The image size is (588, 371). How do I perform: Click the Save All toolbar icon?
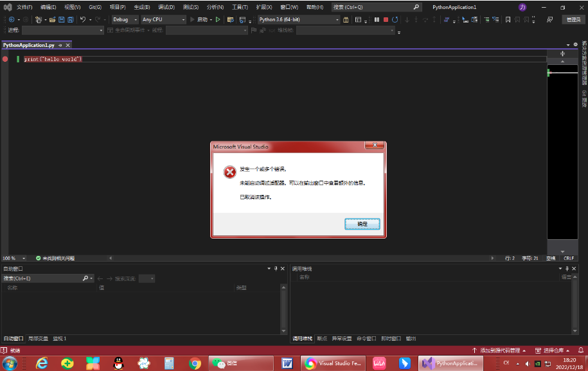tap(71, 19)
